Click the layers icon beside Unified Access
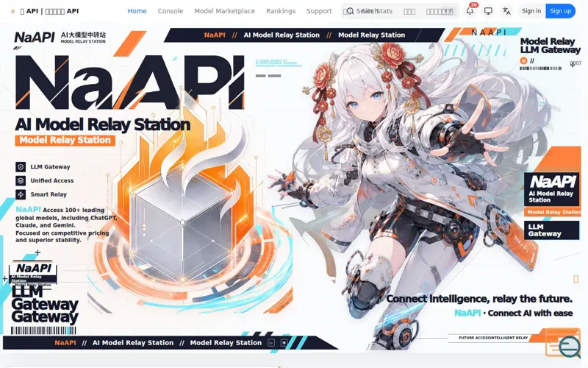The image size is (588, 368). (21, 180)
